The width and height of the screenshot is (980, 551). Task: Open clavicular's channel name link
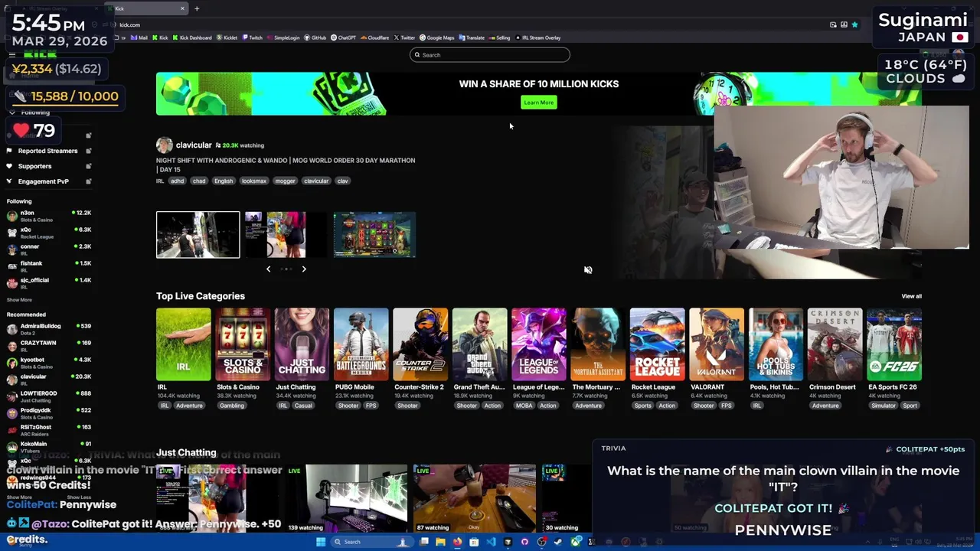(x=194, y=145)
